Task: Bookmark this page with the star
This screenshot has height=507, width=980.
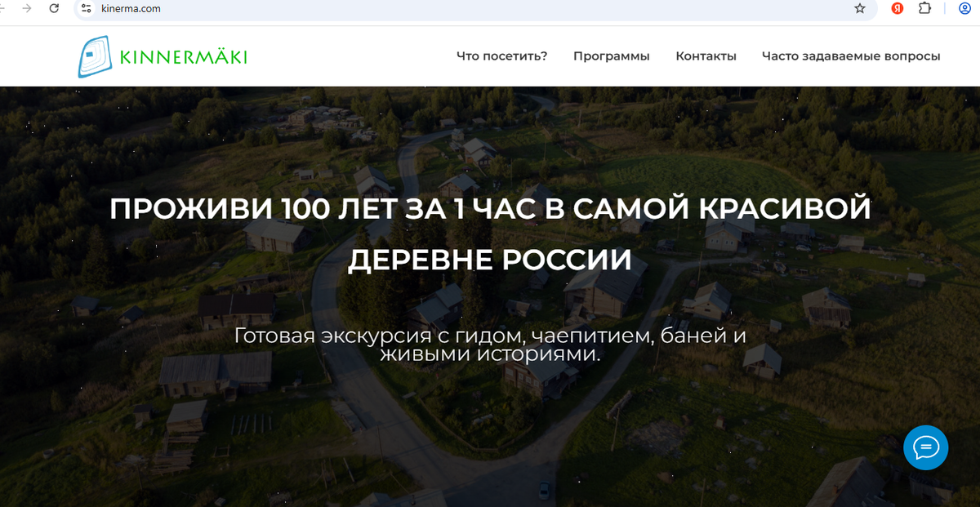Action: click(859, 11)
